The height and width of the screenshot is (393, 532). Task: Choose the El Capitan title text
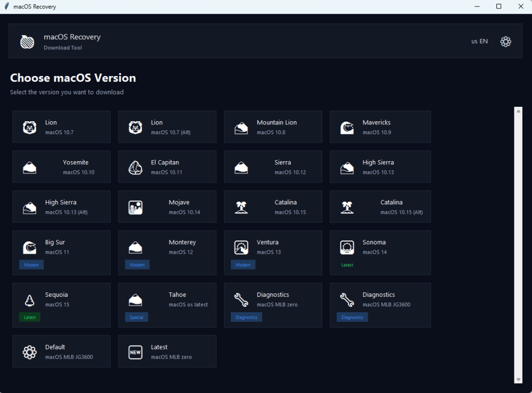point(165,162)
